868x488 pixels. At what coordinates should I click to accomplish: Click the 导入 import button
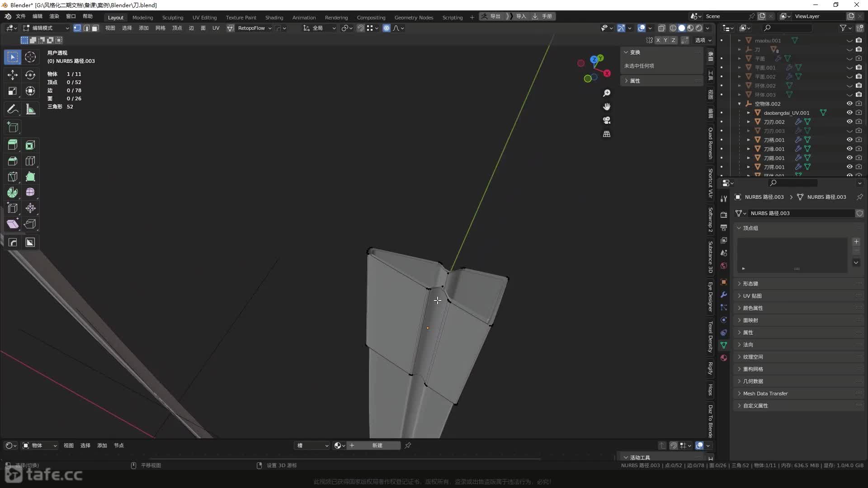coord(518,16)
